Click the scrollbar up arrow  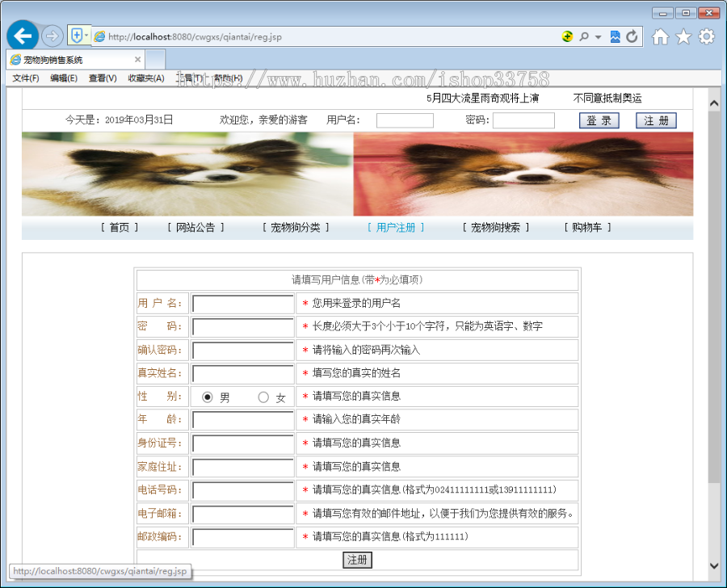[x=714, y=103]
